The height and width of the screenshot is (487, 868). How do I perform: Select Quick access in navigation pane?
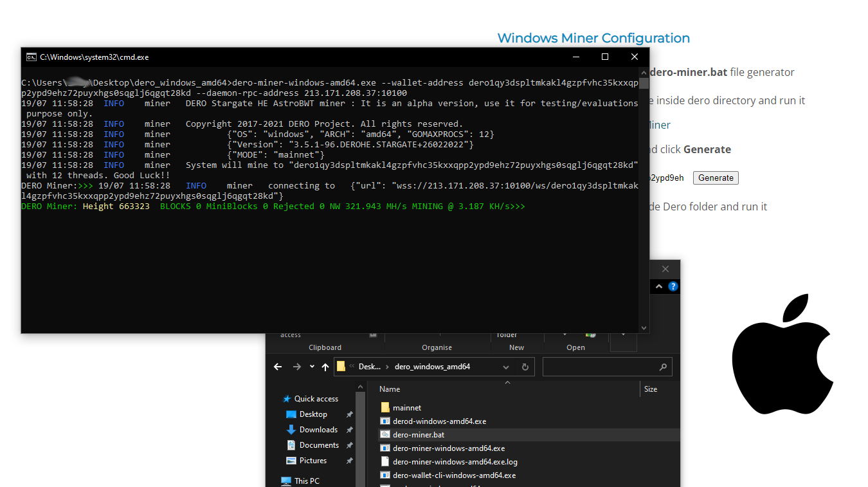point(316,399)
